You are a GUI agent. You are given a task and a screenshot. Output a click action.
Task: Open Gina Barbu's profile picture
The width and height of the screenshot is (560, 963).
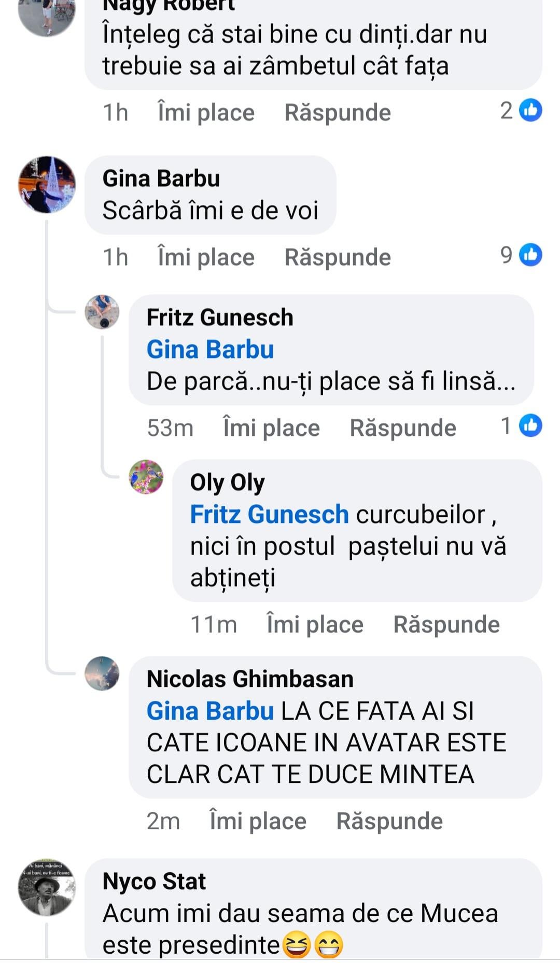point(47,185)
